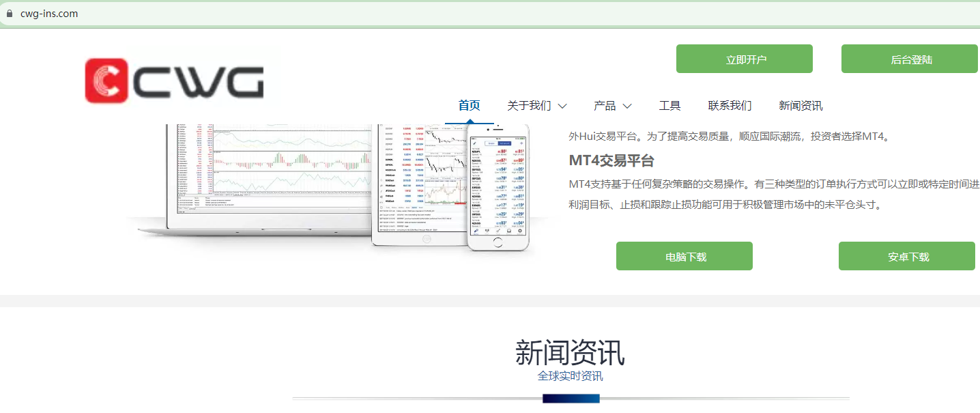Click the CWG logo
Image resolution: width=980 pixels, height=413 pixels.
(175, 80)
